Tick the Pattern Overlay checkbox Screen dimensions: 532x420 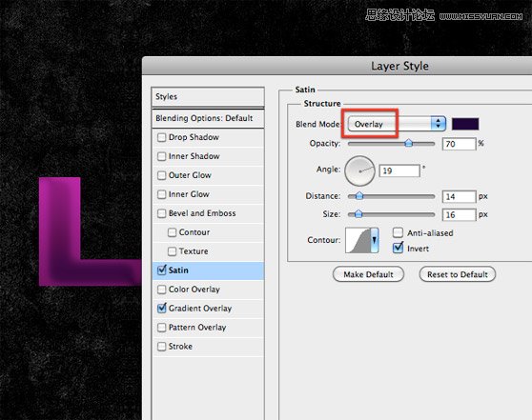coord(161,327)
